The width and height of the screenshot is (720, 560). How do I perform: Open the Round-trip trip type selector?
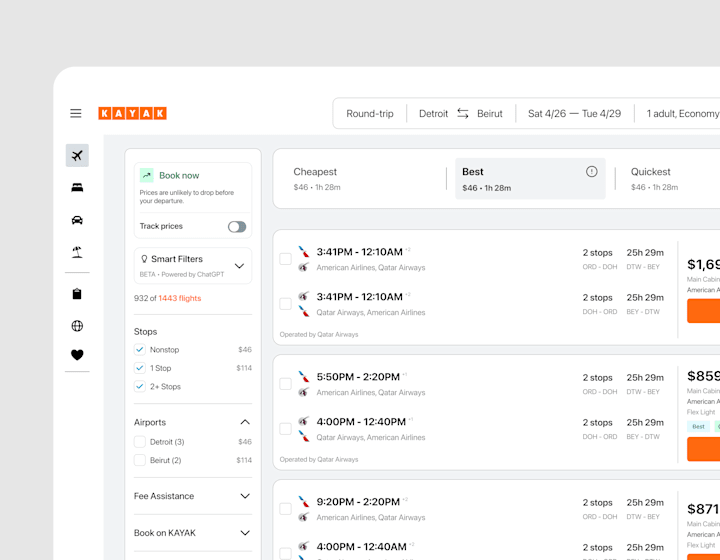coord(370,113)
